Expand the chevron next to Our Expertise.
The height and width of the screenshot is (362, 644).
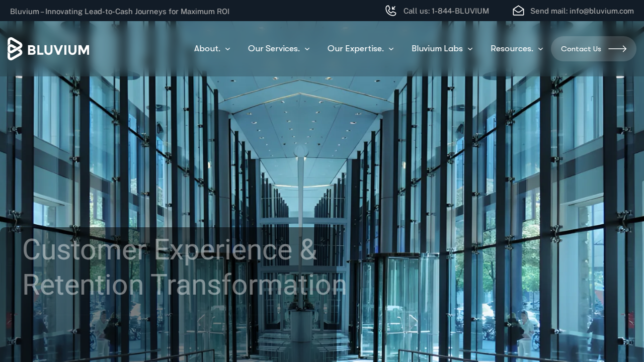point(391,49)
